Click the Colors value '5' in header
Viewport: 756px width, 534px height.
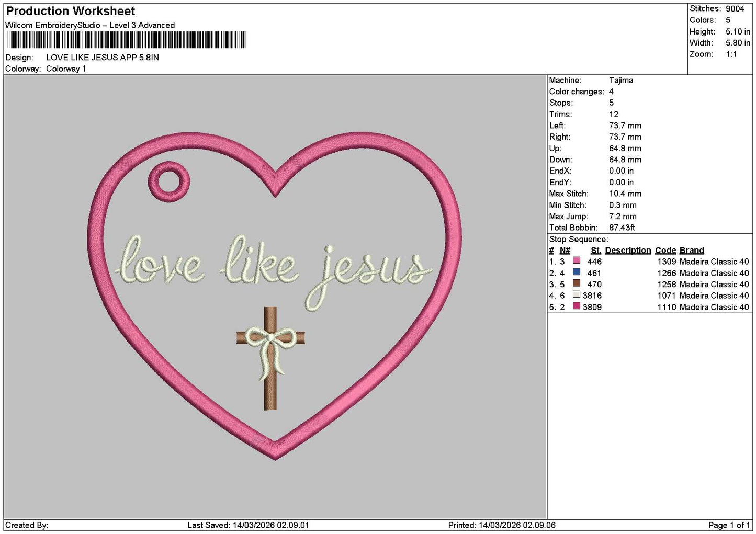pos(728,20)
